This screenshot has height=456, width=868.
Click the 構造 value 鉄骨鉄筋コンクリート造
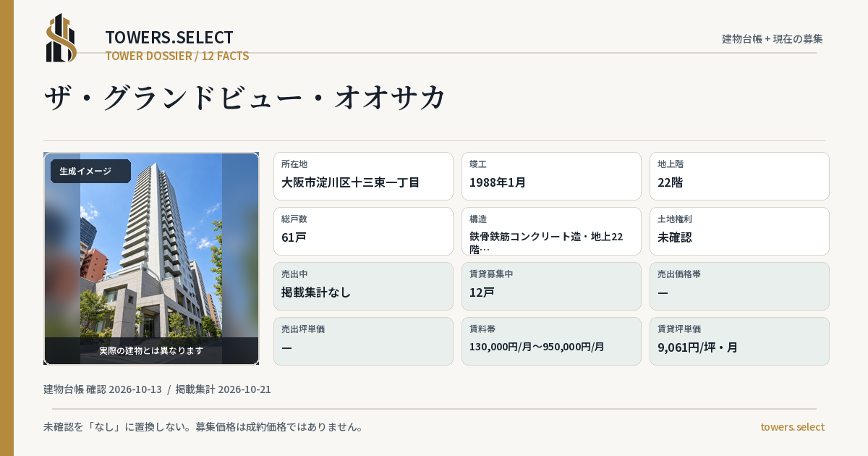click(x=546, y=242)
